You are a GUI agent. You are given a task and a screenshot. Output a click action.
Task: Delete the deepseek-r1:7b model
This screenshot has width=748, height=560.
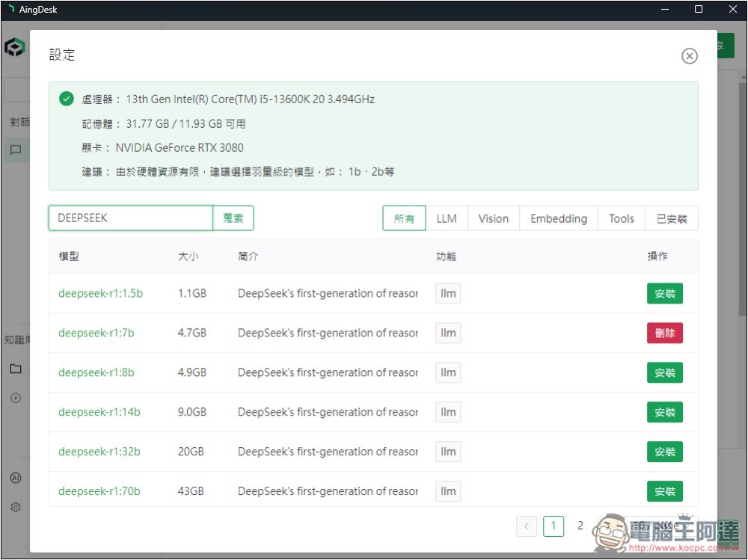point(664,333)
